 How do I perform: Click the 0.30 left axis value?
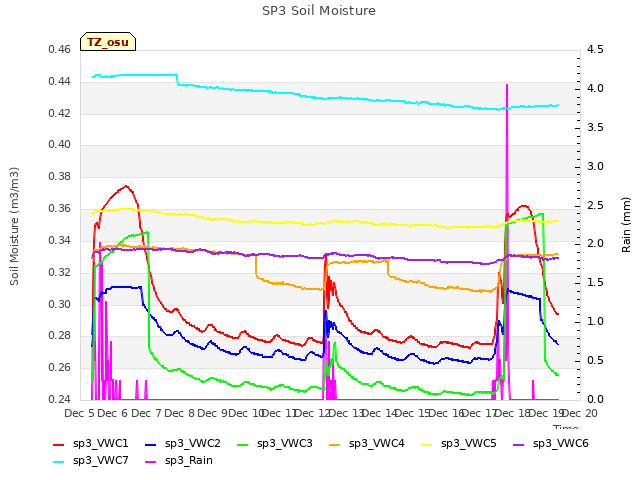click(60, 304)
